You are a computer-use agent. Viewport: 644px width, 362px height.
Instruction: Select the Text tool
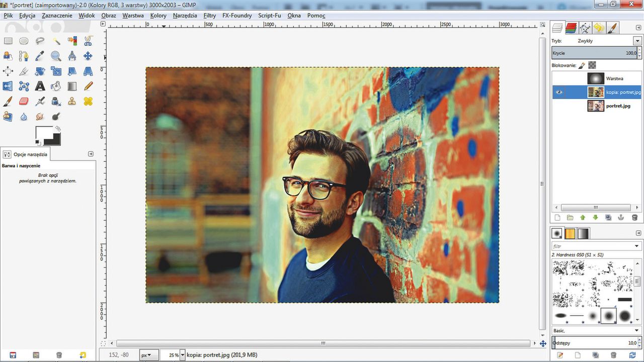(x=40, y=86)
